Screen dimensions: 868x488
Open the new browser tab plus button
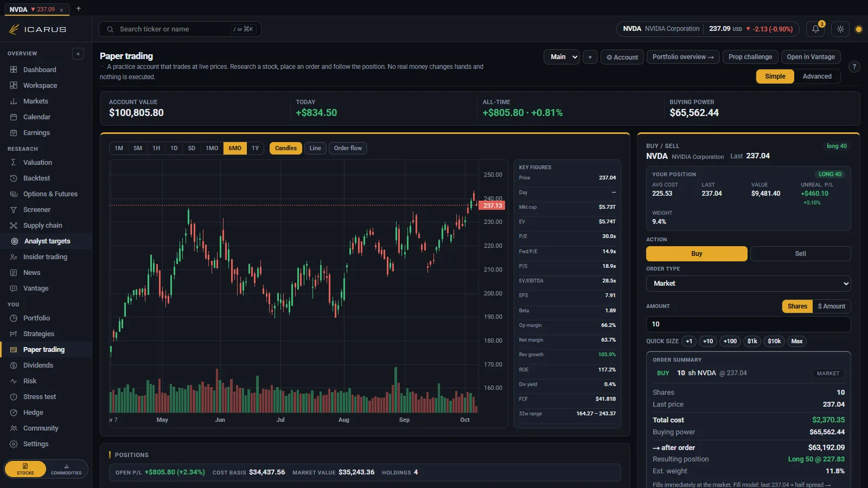(79, 9)
